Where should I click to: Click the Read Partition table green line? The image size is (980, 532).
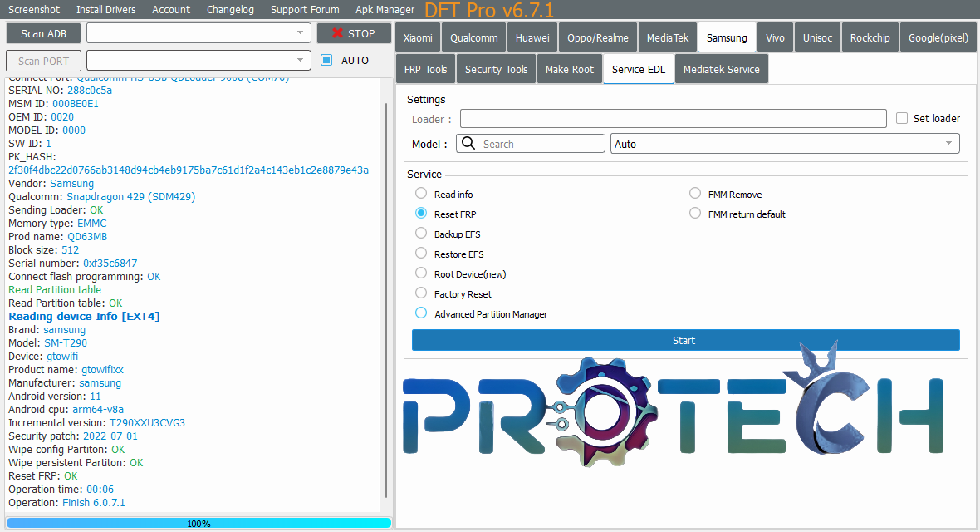coord(54,289)
